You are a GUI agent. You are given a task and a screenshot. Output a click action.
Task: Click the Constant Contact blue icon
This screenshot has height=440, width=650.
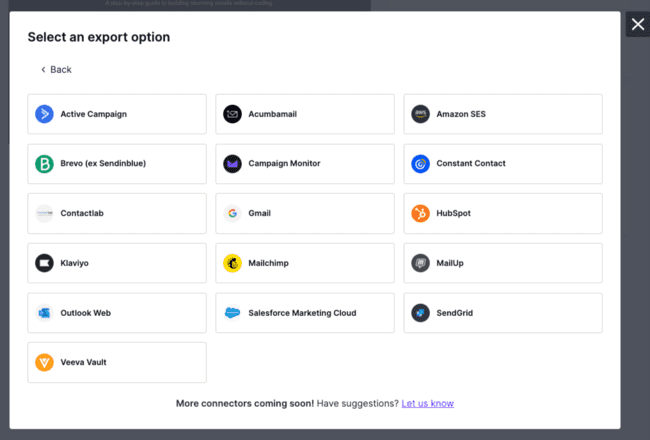pos(420,164)
